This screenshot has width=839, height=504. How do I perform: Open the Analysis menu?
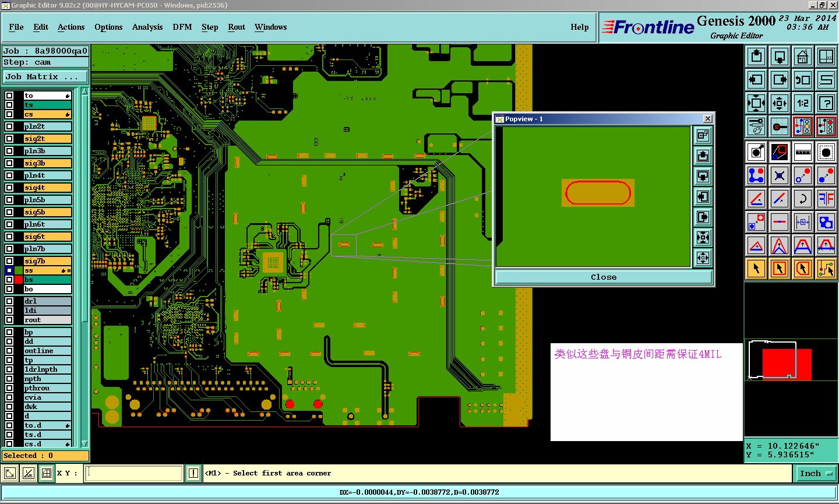click(x=147, y=27)
